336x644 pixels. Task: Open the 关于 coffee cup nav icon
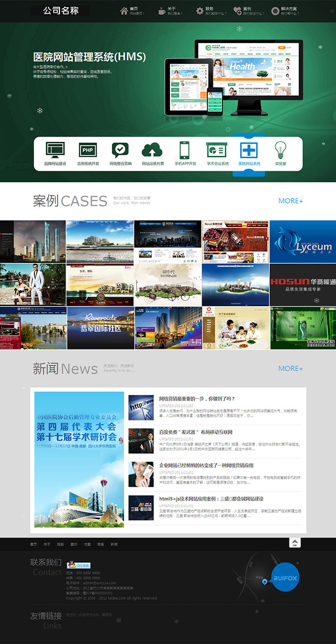point(162,11)
